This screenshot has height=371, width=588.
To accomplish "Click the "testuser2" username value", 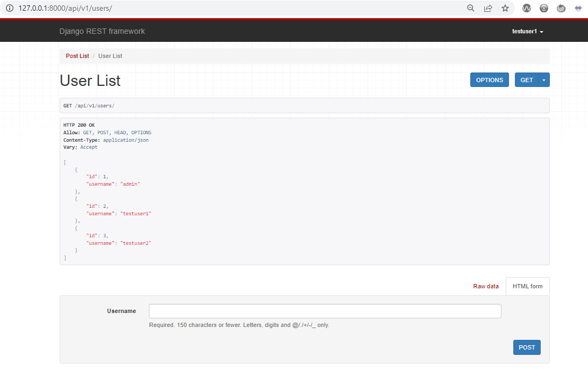I will (x=136, y=243).
